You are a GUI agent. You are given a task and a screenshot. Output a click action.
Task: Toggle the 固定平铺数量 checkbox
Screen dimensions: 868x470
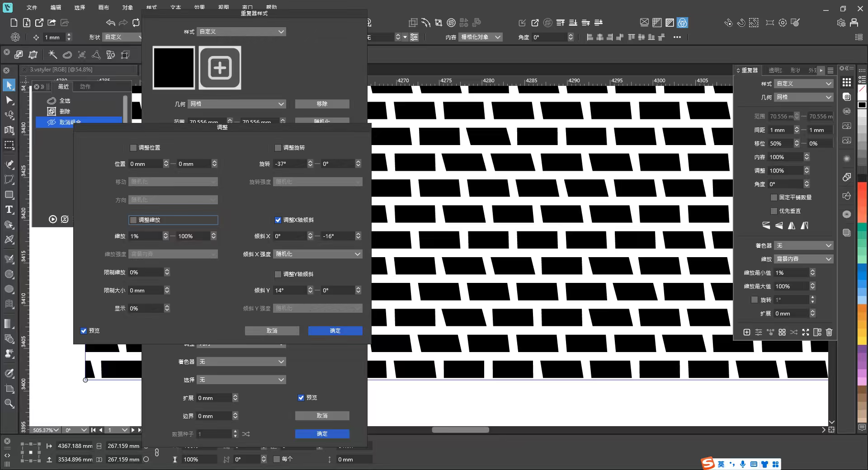(x=774, y=197)
